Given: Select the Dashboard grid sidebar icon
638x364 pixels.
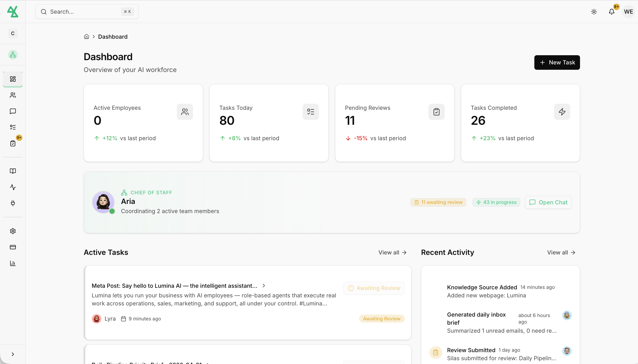Looking at the screenshot, I should tap(13, 79).
